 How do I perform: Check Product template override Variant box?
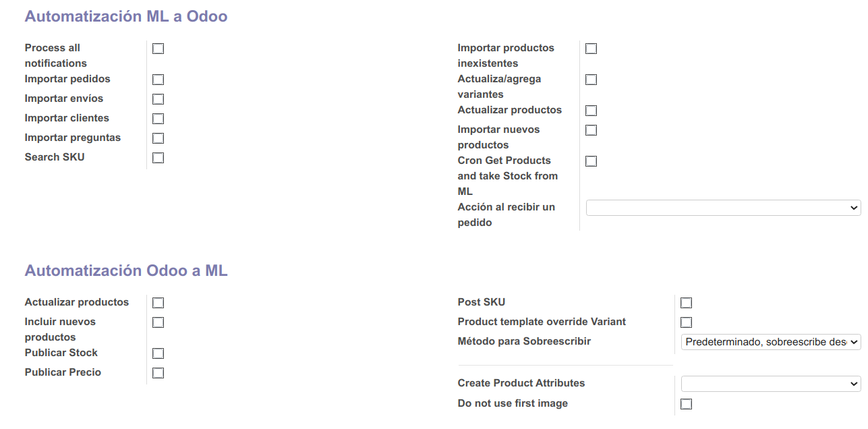(686, 322)
